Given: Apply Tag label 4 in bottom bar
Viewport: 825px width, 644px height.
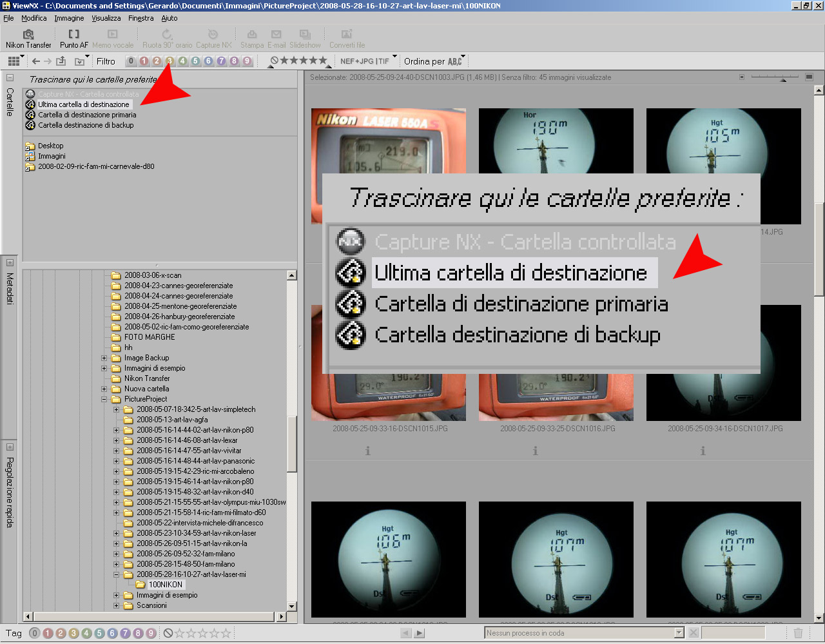Looking at the screenshot, I should [x=86, y=633].
